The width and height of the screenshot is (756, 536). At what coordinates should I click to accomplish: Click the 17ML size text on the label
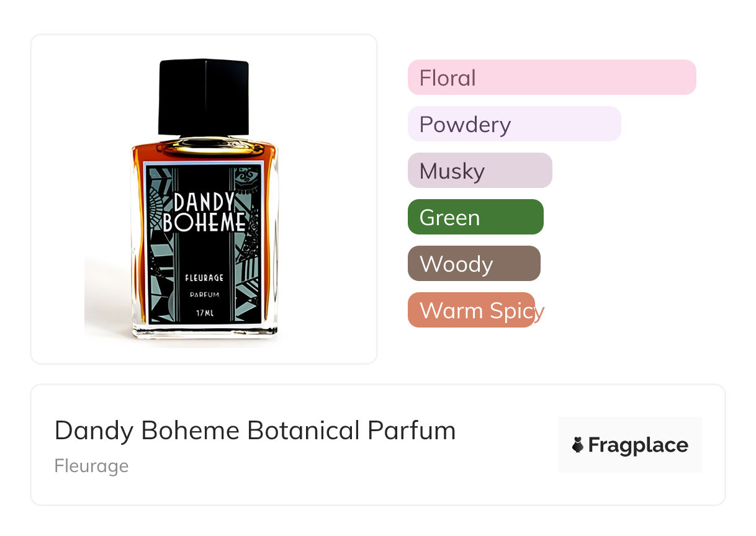tap(204, 313)
